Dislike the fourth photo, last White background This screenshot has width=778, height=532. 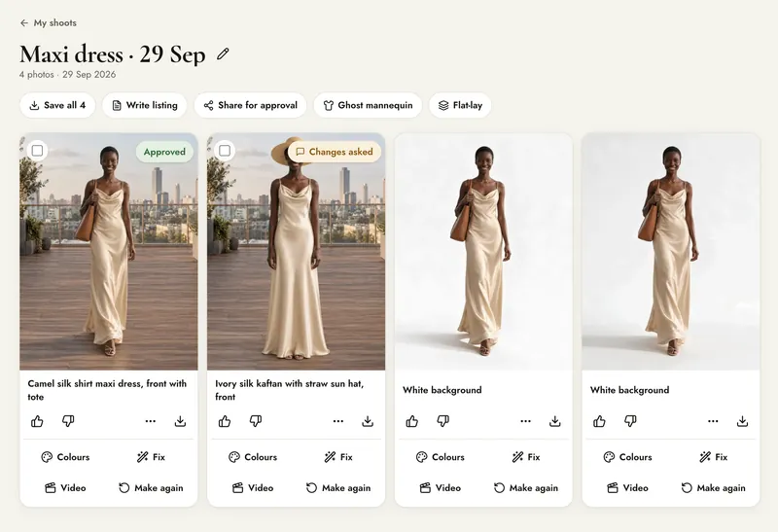tap(630, 421)
